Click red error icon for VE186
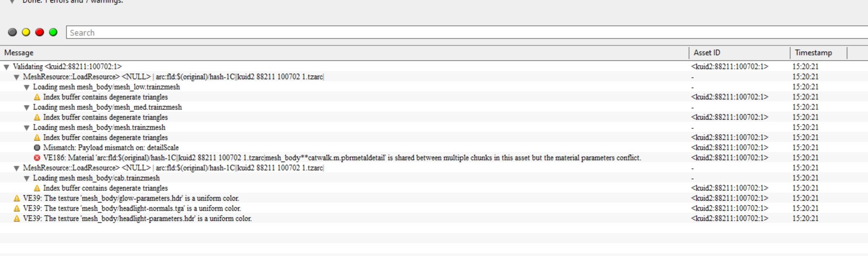This screenshot has width=868, height=256. point(37,158)
